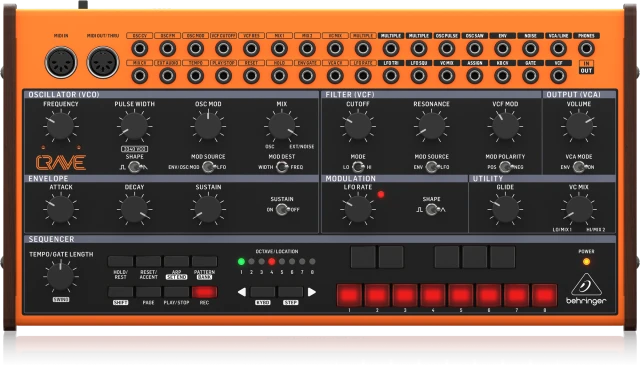Viewport: 640px width, 366px height.
Task: Click the VOLUME knob
Action: click(579, 126)
